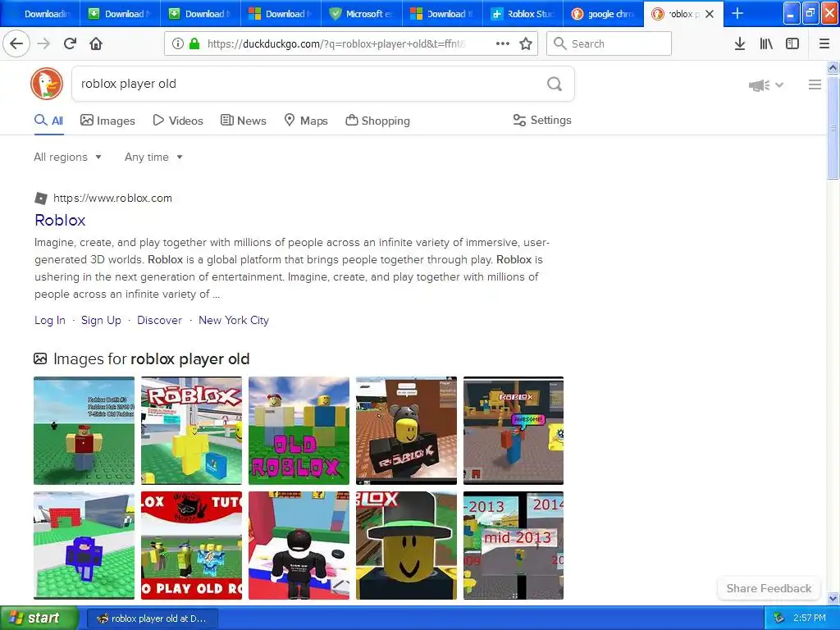Reload the current page
The image size is (840, 630).
click(70, 43)
